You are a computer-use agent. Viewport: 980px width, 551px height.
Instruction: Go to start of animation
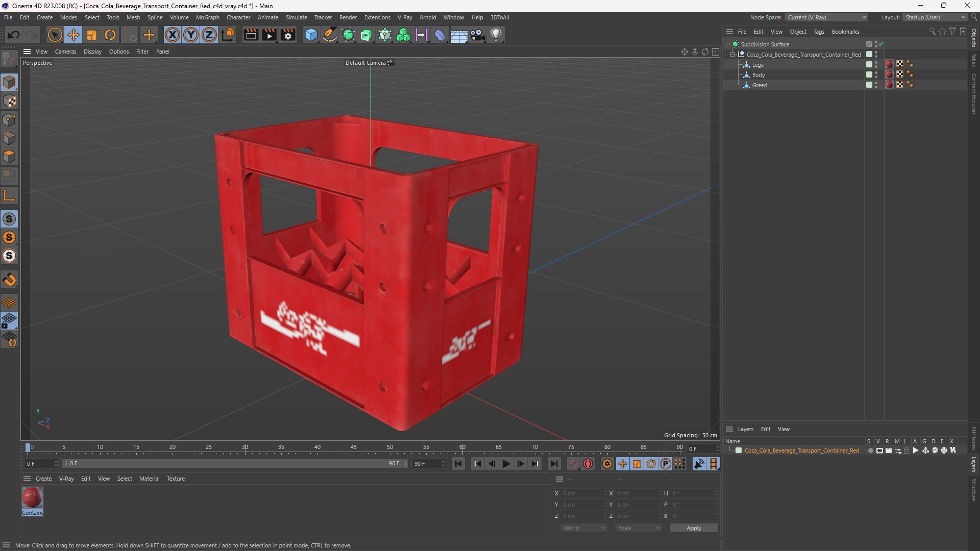tap(458, 464)
